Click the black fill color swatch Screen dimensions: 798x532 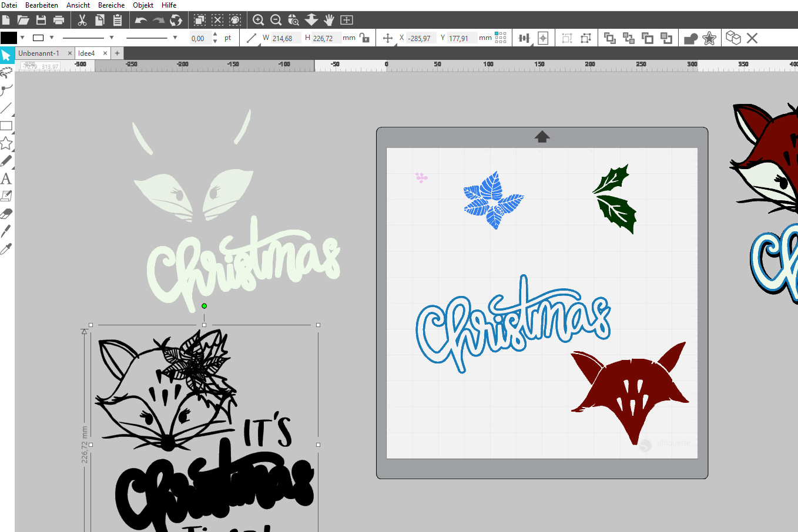coord(9,38)
